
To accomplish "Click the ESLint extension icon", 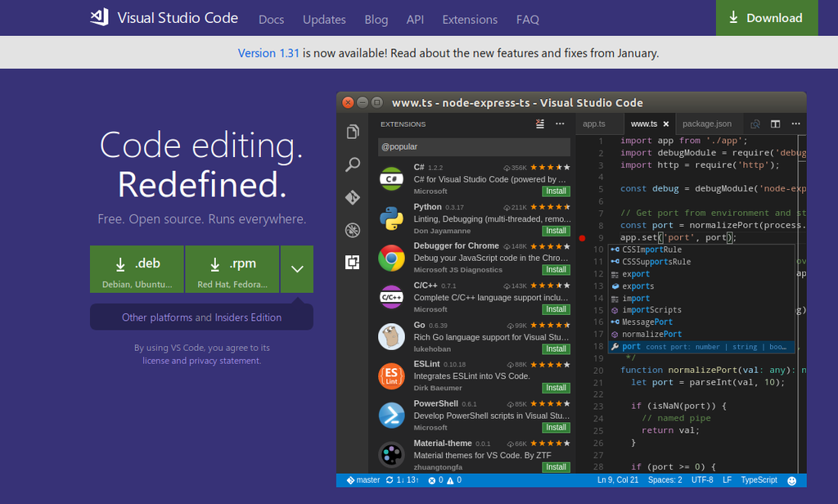I will tap(392, 376).
